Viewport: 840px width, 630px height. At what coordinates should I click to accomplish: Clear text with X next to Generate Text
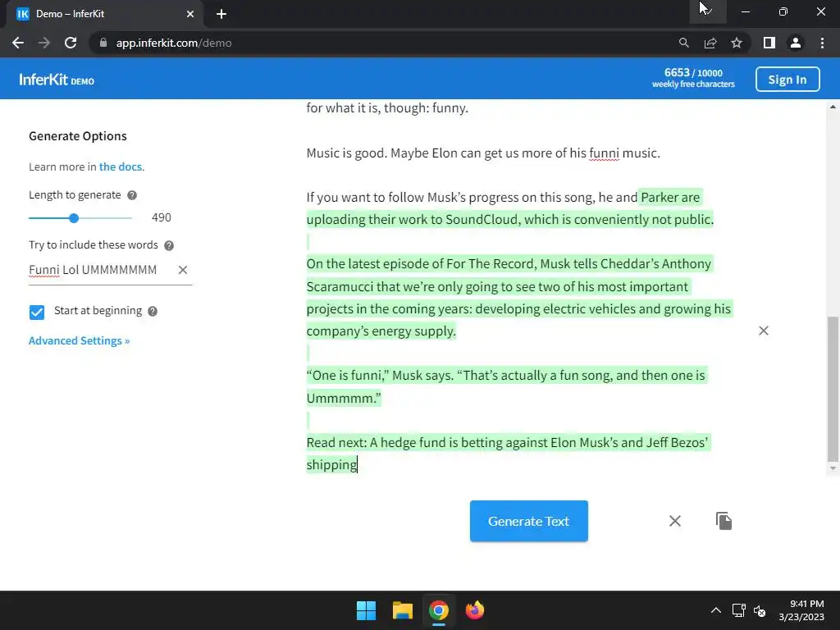675,521
